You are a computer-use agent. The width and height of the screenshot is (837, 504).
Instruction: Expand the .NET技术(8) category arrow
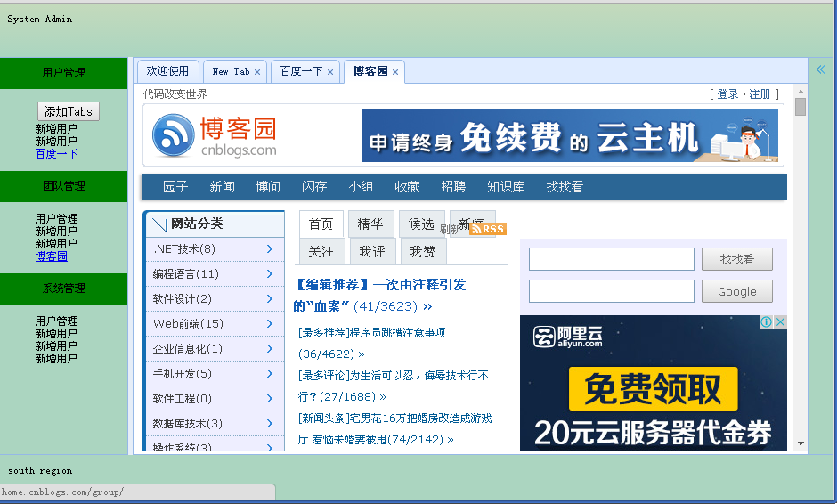(270, 249)
